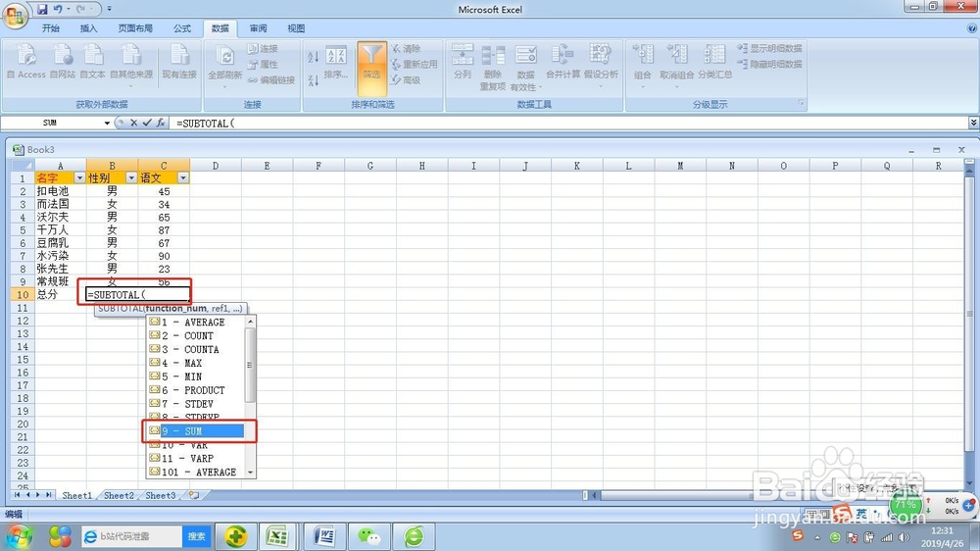Open Outline group dialog launcher
980x551 pixels.
click(801, 103)
